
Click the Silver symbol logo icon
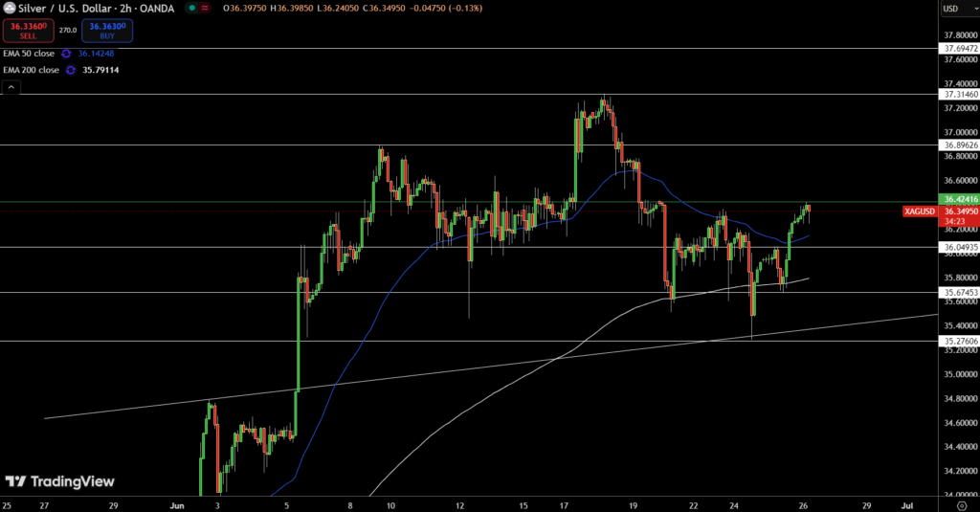point(9,9)
